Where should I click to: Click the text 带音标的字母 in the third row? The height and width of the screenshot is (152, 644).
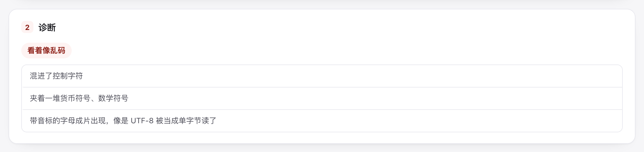tap(53, 121)
